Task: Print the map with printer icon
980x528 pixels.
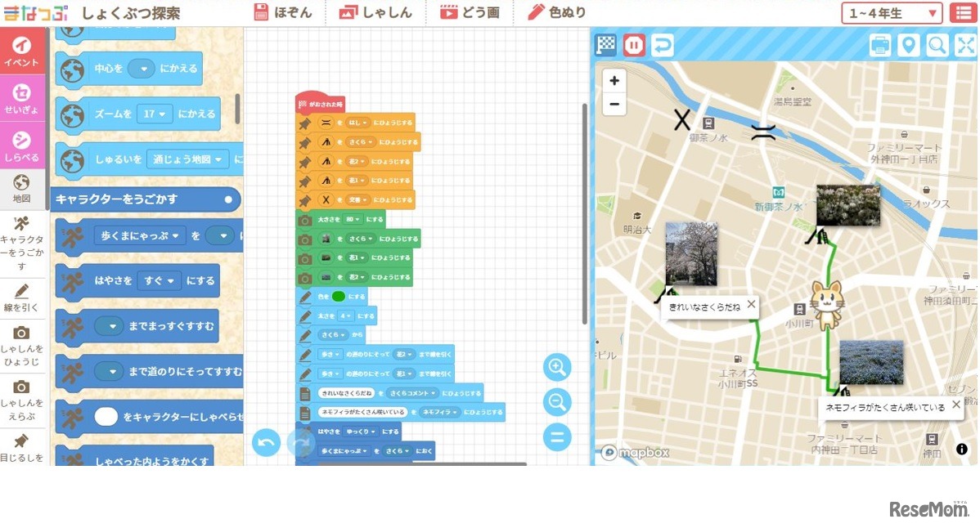Action: (880, 45)
